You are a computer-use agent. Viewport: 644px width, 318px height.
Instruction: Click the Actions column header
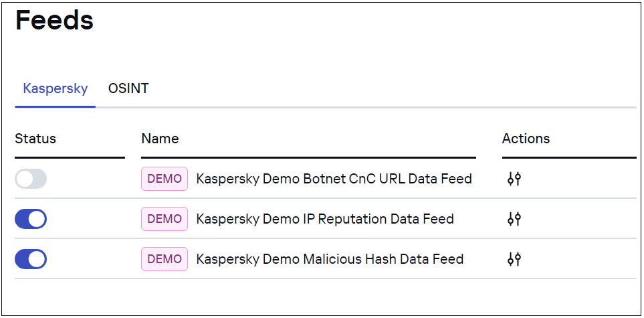(526, 139)
